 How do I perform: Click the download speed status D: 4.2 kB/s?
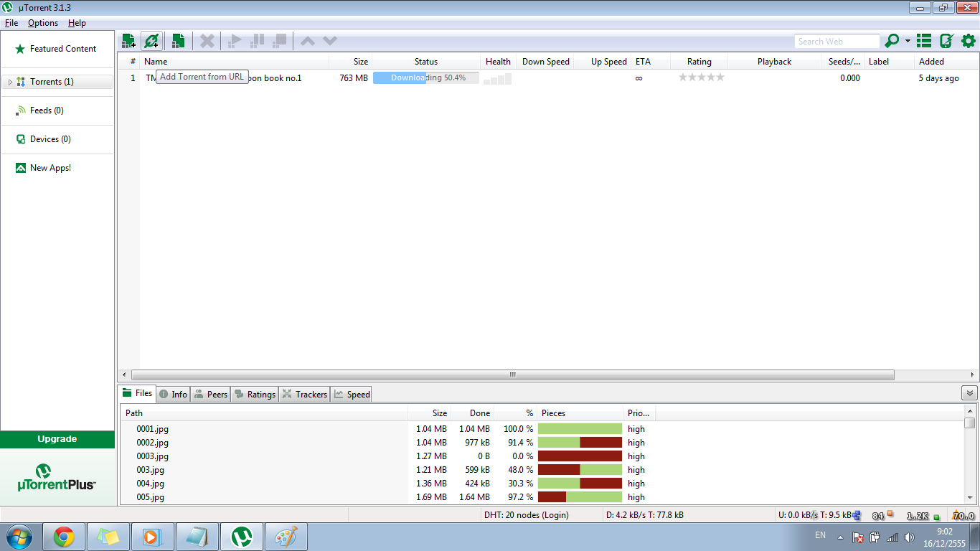tap(645, 515)
